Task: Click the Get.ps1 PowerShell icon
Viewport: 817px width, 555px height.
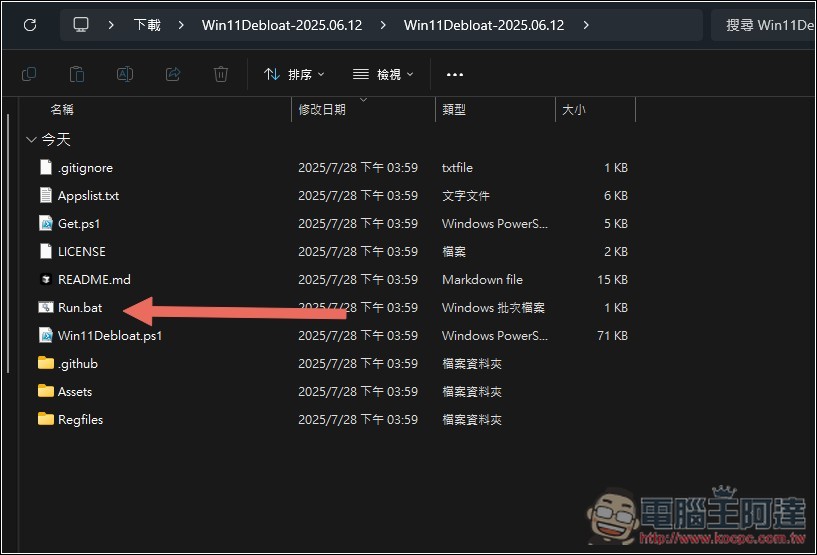Action: pos(46,224)
